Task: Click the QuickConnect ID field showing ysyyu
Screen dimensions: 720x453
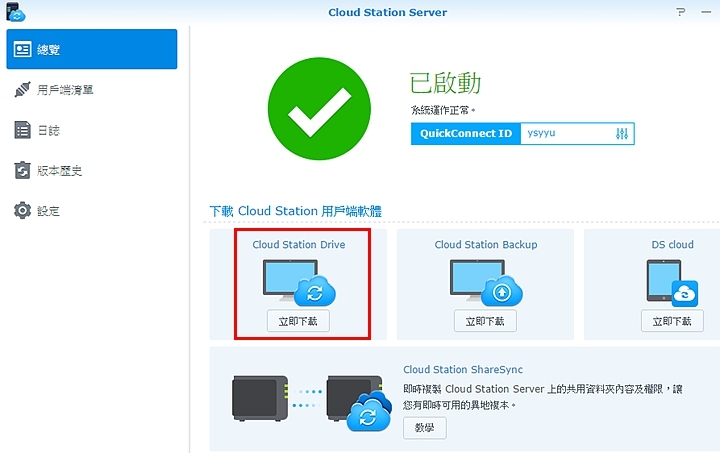Action: (565, 134)
